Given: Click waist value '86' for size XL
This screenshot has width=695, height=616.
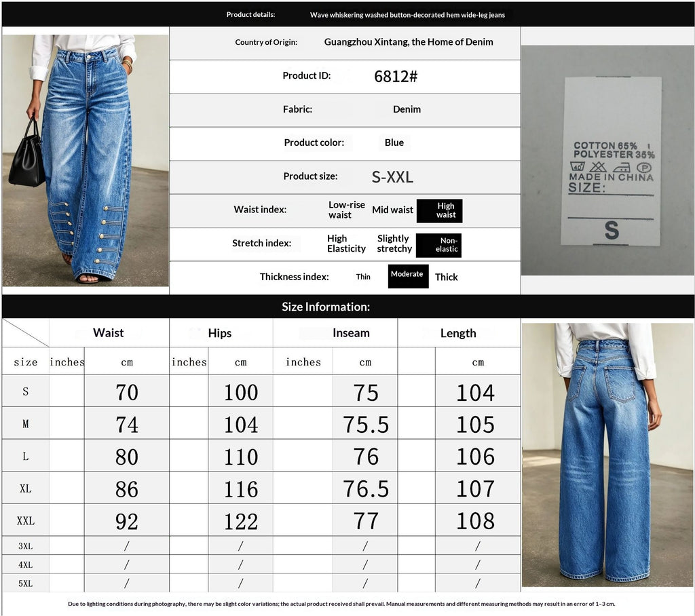Looking at the screenshot, I should click(127, 489).
